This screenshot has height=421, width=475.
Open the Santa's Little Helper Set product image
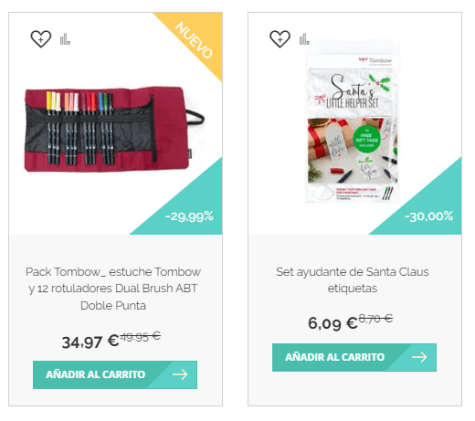(353, 128)
